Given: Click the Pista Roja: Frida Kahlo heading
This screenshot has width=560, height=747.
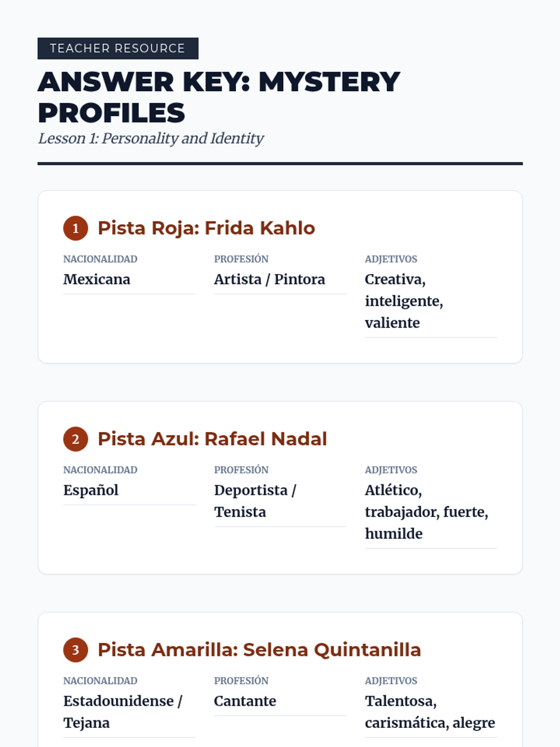Looking at the screenshot, I should pos(206,228).
